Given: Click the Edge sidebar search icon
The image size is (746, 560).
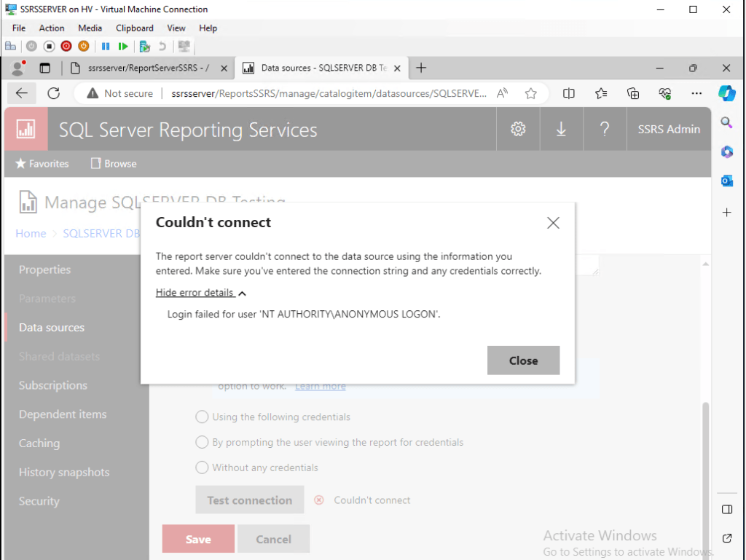Looking at the screenshot, I should point(726,122).
